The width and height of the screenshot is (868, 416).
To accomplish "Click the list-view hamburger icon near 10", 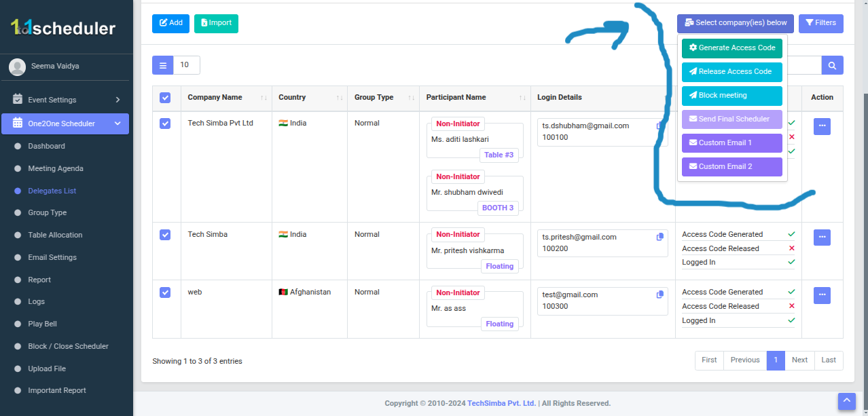I will point(163,65).
